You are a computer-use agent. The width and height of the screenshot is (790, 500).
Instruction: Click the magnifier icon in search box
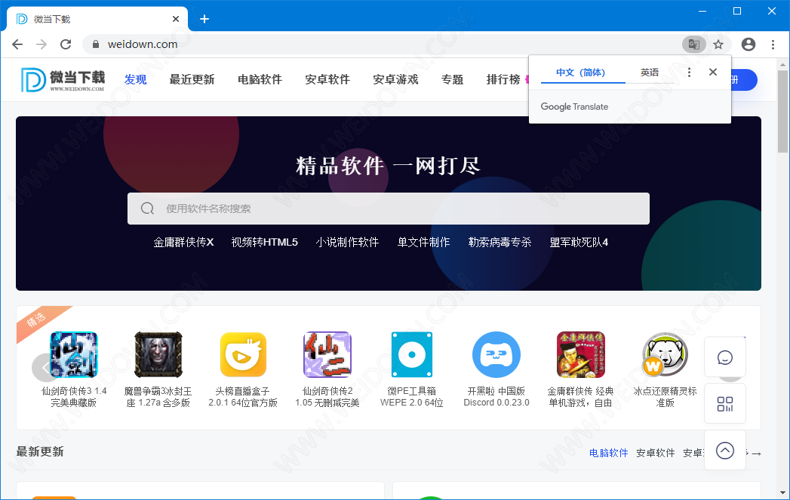coord(147,209)
